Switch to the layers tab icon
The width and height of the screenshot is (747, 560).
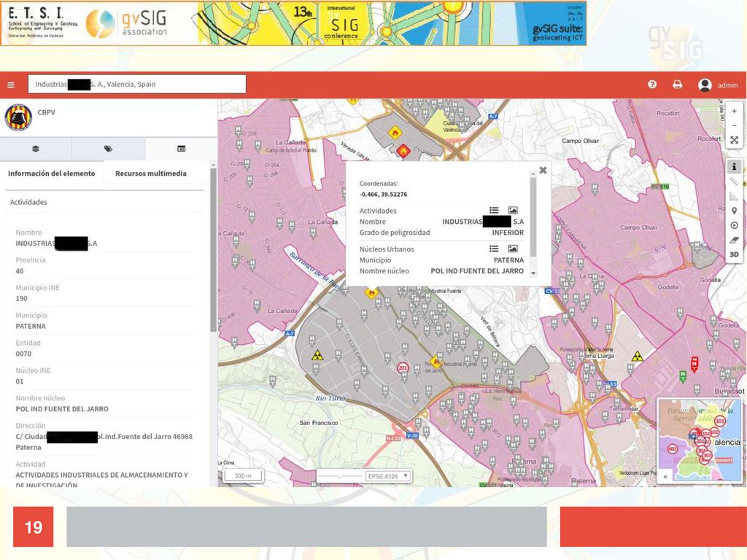(x=36, y=149)
